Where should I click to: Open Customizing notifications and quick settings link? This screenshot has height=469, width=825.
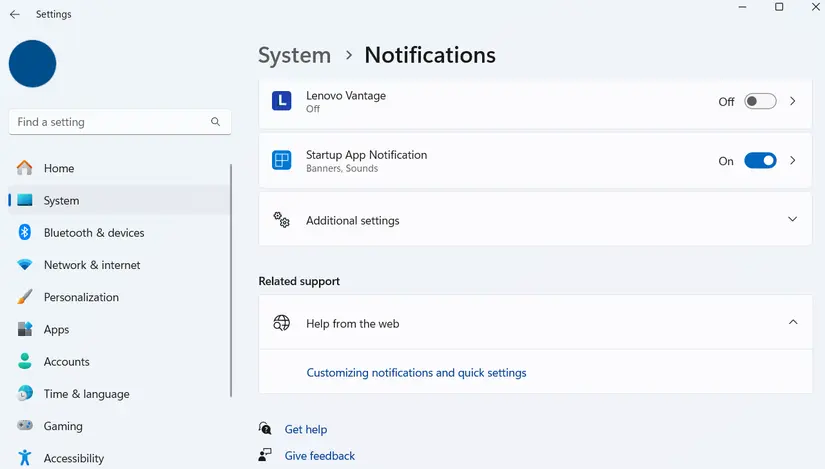pos(416,373)
